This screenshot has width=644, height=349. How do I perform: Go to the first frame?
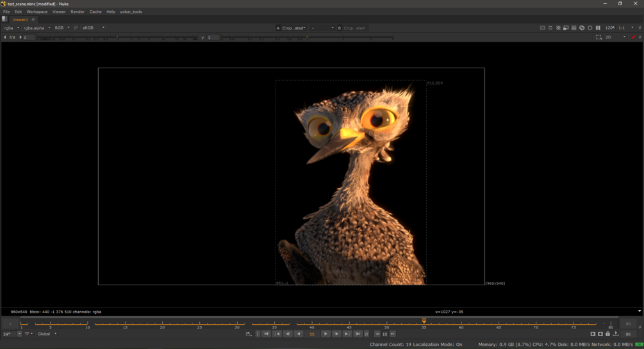266,334
